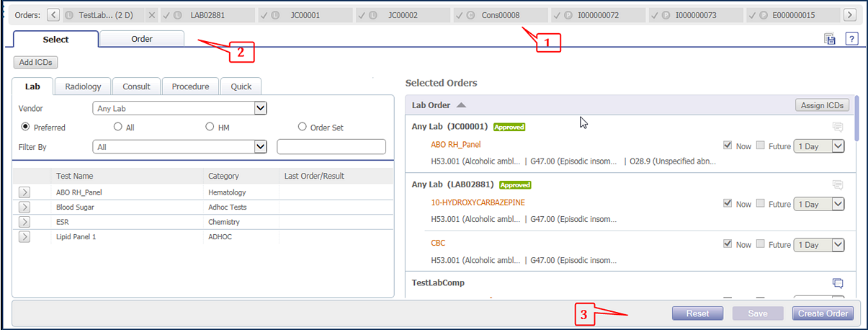The height and width of the screenshot is (330, 868).
Task: Uncheck Now checkbox for CBC order
Action: 728,244
